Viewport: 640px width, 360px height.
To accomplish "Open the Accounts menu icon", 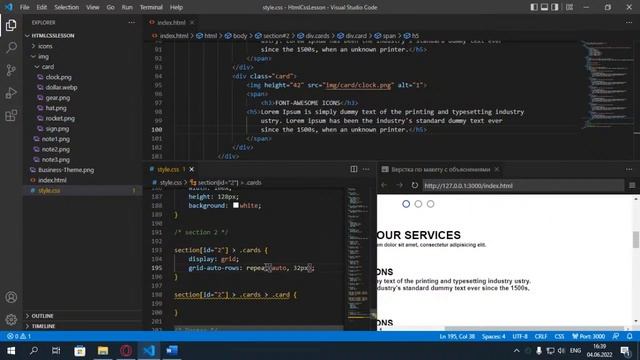I will [x=11, y=297].
